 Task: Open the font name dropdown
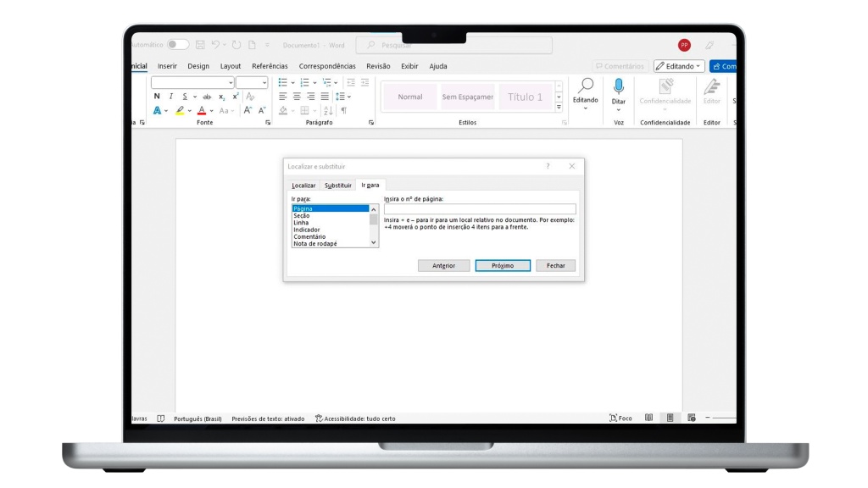pyautogui.click(x=230, y=83)
